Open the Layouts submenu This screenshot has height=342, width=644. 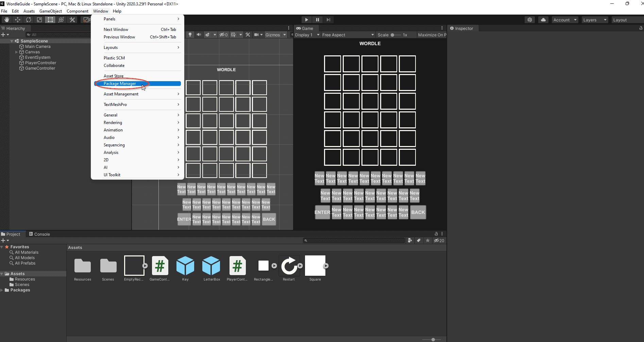pyautogui.click(x=137, y=48)
